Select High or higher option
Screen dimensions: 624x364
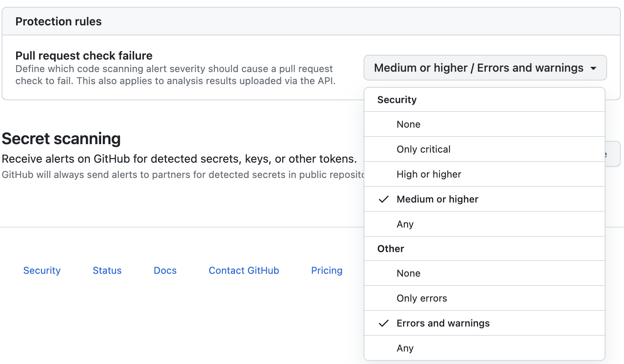(x=485, y=174)
